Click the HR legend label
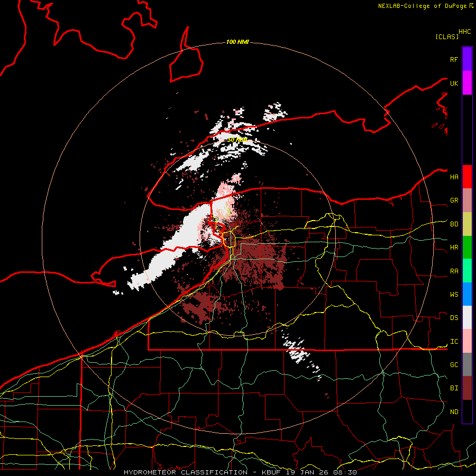The image size is (476, 476). [x=454, y=248]
